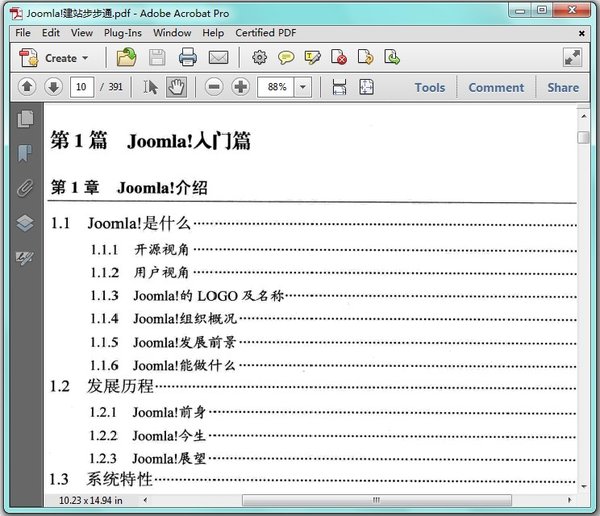
Task: Click entry 1.1.5 Joomla!发展前景
Action: coord(163,342)
